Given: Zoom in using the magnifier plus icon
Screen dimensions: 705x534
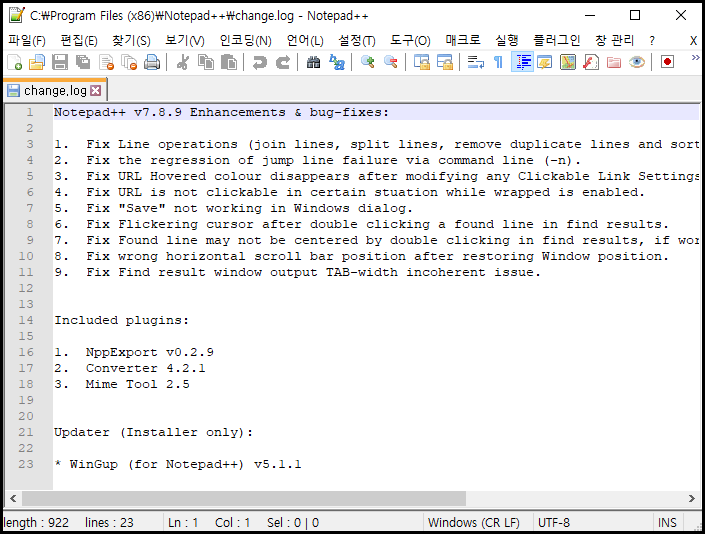Looking at the screenshot, I should (367, 62).
